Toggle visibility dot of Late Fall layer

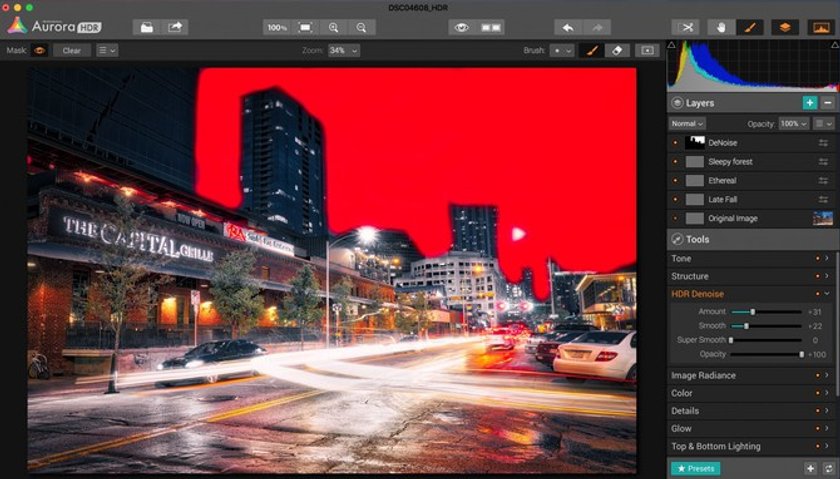pos(675,200)
